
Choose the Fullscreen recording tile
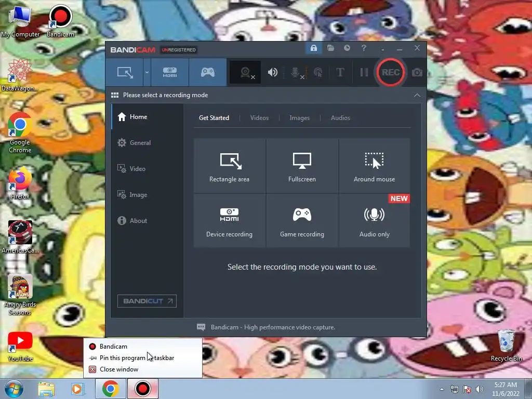pyautogui.click(x=302, y=166)
